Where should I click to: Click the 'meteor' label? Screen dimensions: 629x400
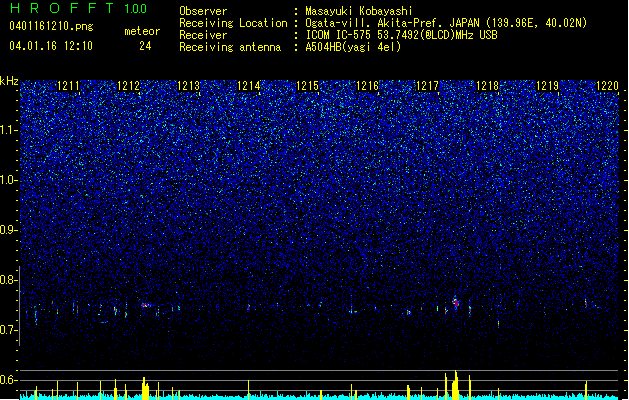coord(142,31)
